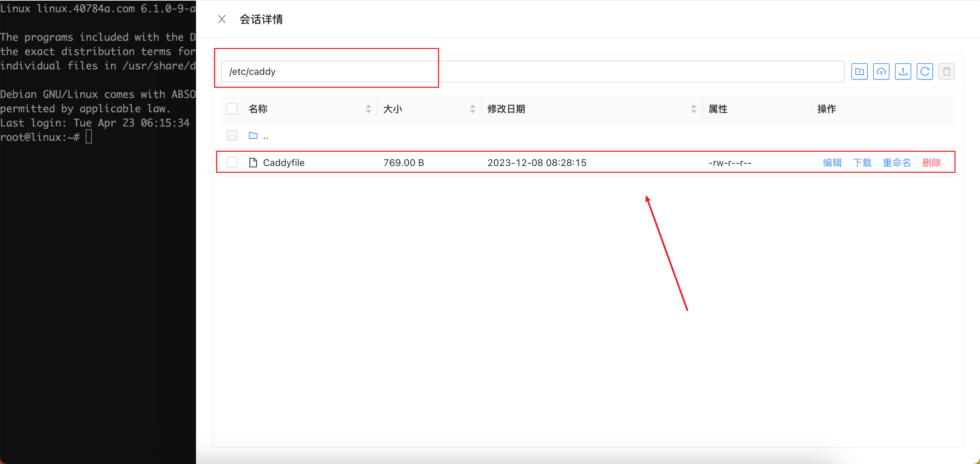
Task: Check the checkbox on the .. parent row
Action: pyautogui.click(x=232, y=135)
